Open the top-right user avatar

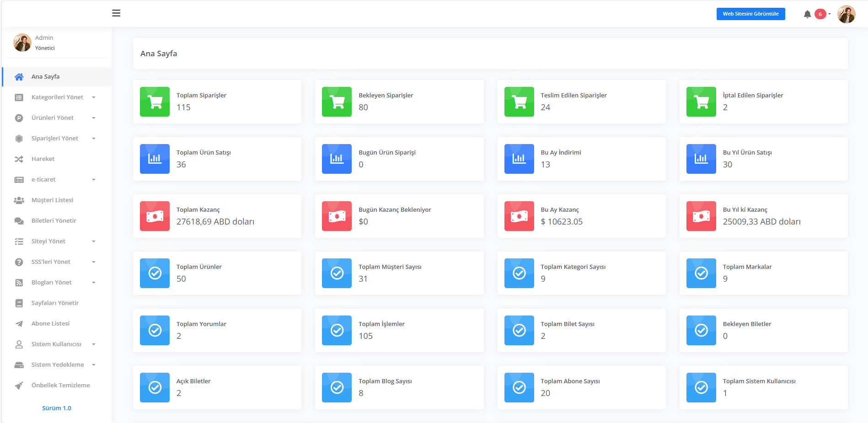(x=846, y=14)
